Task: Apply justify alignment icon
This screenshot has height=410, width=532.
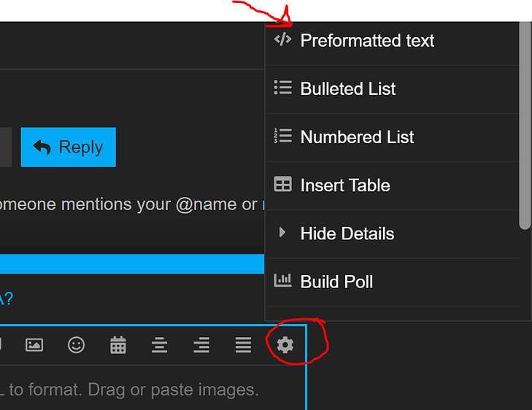Action: 243,345
